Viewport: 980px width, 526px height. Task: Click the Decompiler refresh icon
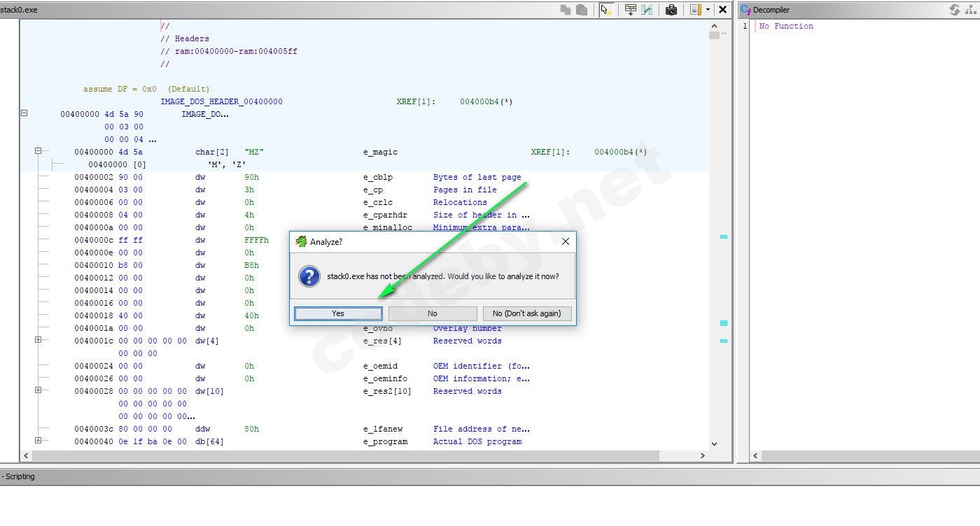pos(954,10)
